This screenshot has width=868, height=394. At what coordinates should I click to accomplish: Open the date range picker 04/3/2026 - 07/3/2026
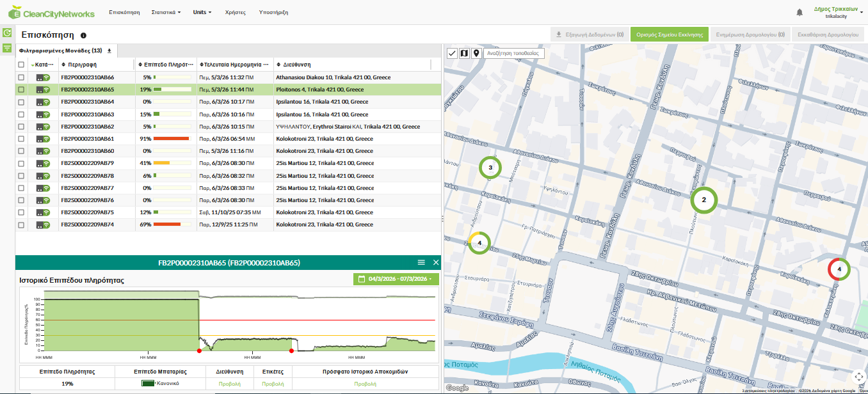(396, 279)
